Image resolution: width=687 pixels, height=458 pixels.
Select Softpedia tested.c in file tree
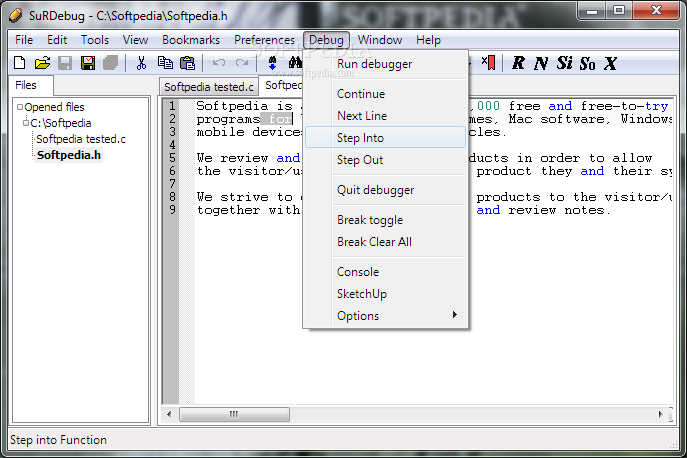tap(81, 139)
